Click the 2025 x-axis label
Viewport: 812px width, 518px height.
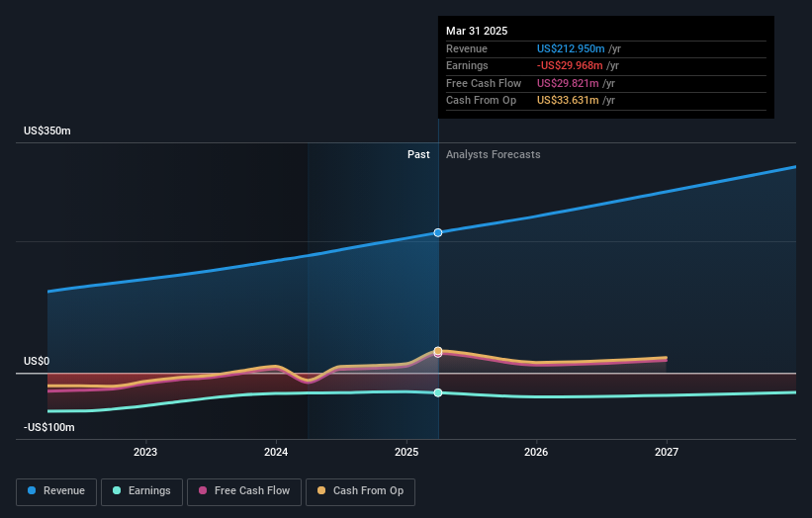[x=406, y=452]
